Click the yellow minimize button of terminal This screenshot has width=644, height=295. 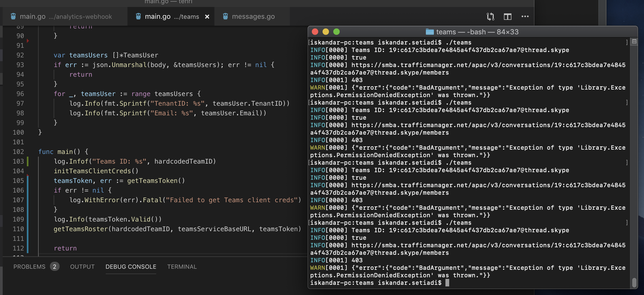pyautogui.click(x=326, y=32)
